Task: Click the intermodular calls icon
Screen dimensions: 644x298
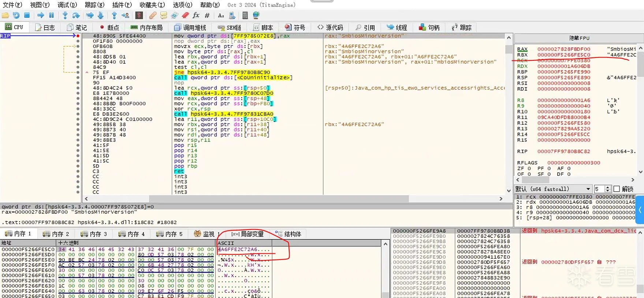Action: (x=232, y=15)
